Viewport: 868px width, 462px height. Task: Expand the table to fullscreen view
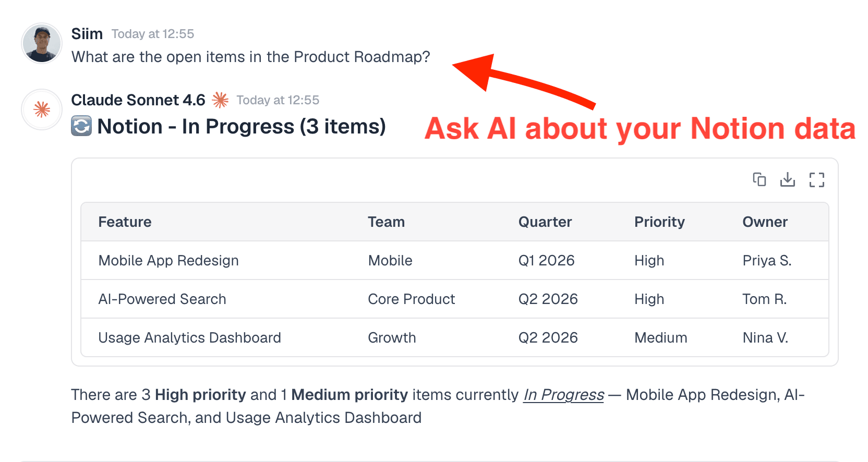[817, 179]
